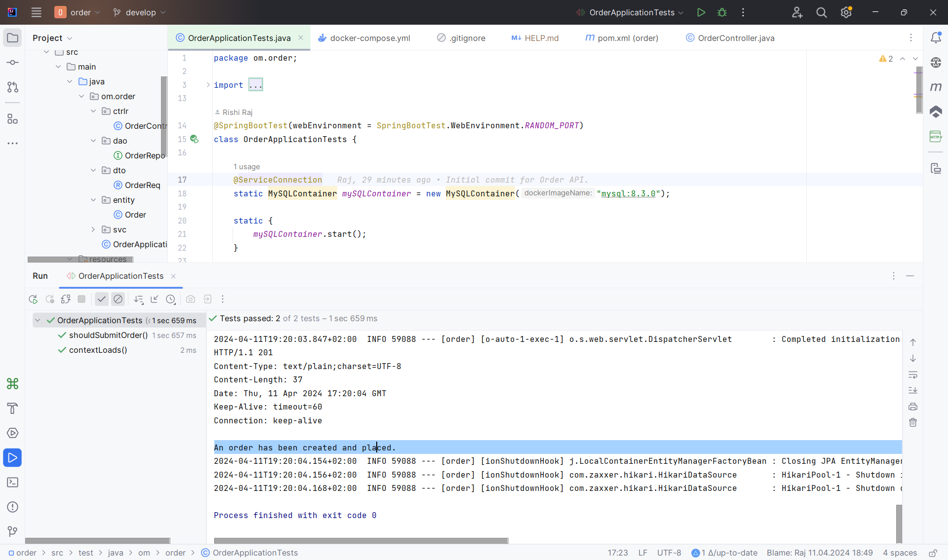
Task: Switch to the pom.xml (order) tab
Action: (627, 38)
